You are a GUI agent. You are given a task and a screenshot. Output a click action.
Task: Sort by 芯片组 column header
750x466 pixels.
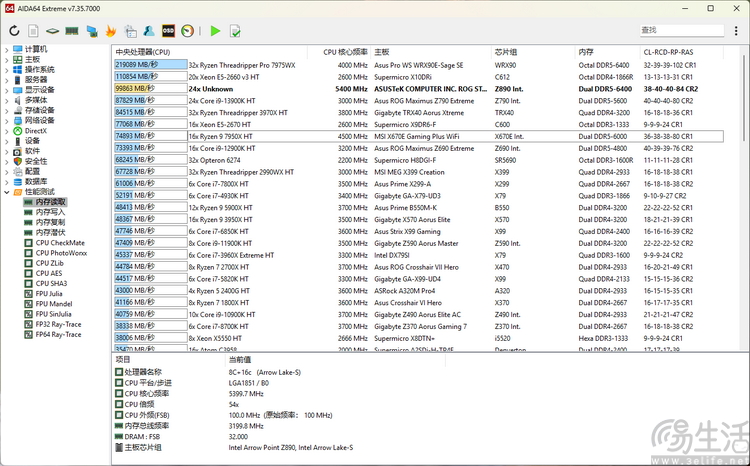click(506, 52)
